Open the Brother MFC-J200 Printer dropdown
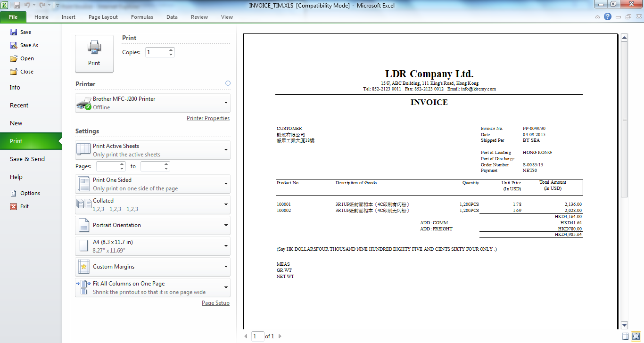The width and height of the screenshot is (644, 343). pyautogui.click(x=153, y=103)
